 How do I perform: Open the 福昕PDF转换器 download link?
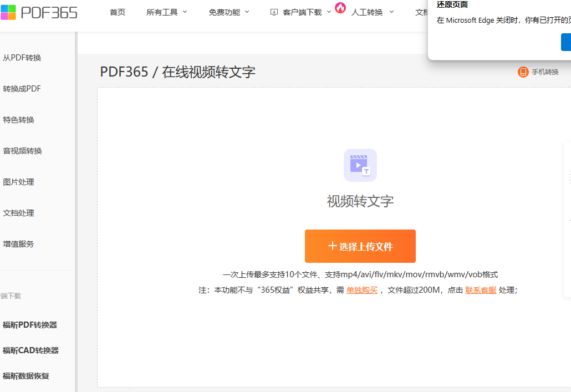pos(30,325)
